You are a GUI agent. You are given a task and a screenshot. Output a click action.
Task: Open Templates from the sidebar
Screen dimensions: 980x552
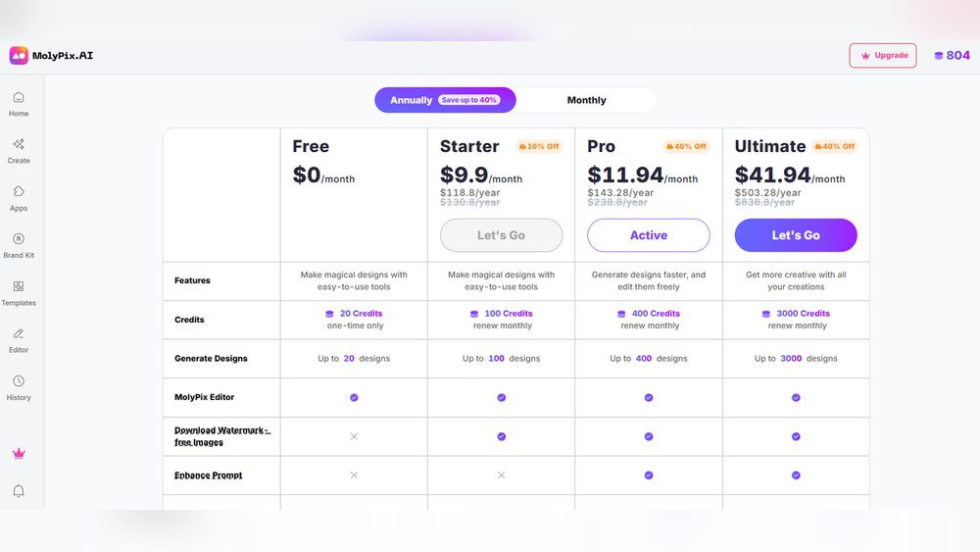tap(19, 287)
